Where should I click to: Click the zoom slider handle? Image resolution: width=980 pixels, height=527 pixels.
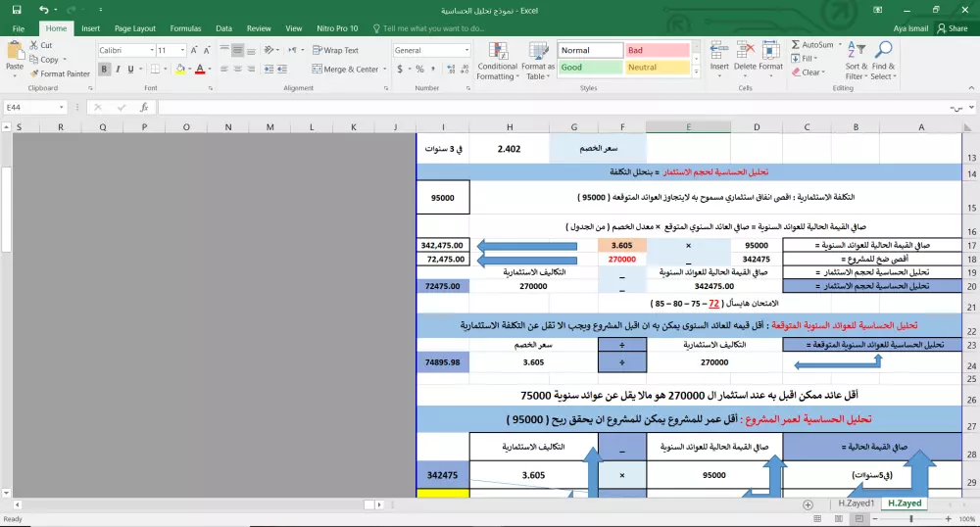pos(911,519)
